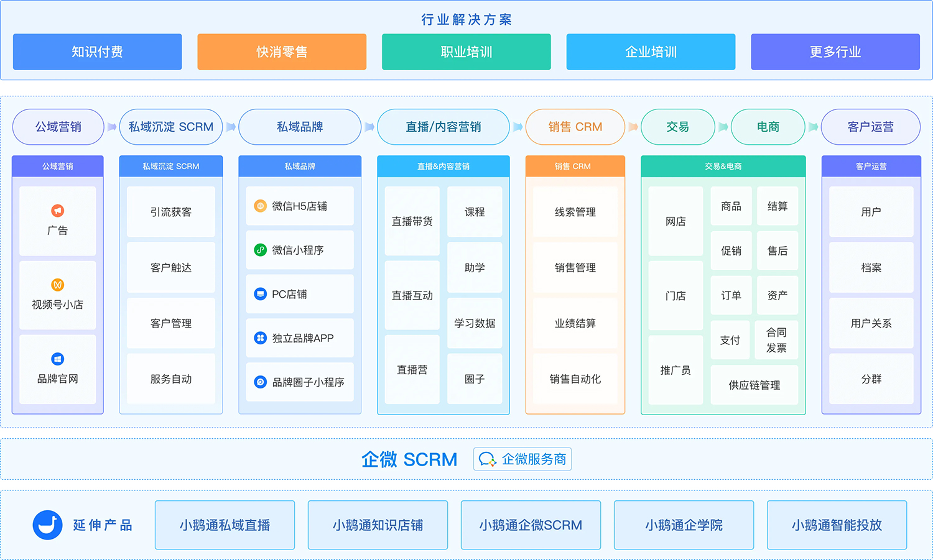This screenshot has height=560, width=933.
Task: Switch to the 直播/内容营销 stage
Action: [443, 127]
